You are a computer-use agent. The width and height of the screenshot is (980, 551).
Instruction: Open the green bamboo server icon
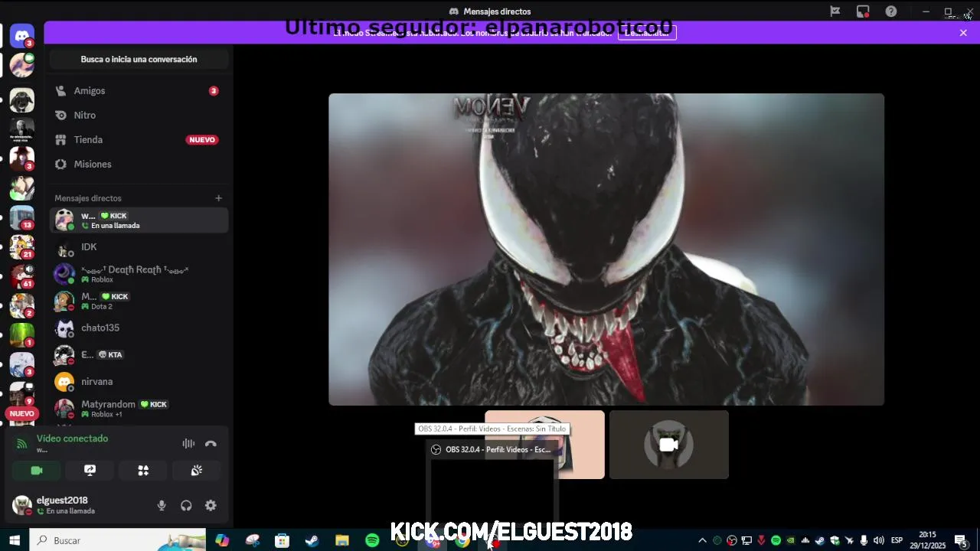(x=22, y=335)
